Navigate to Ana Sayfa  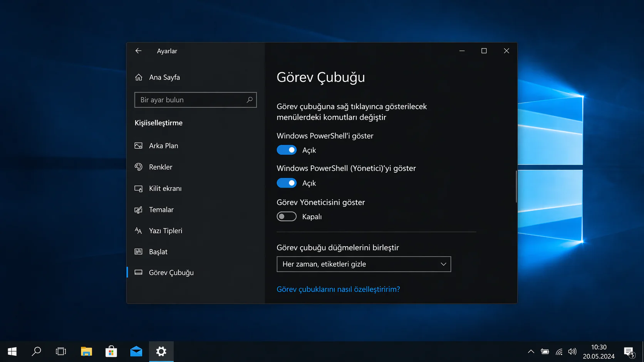[x=164, y=77]
